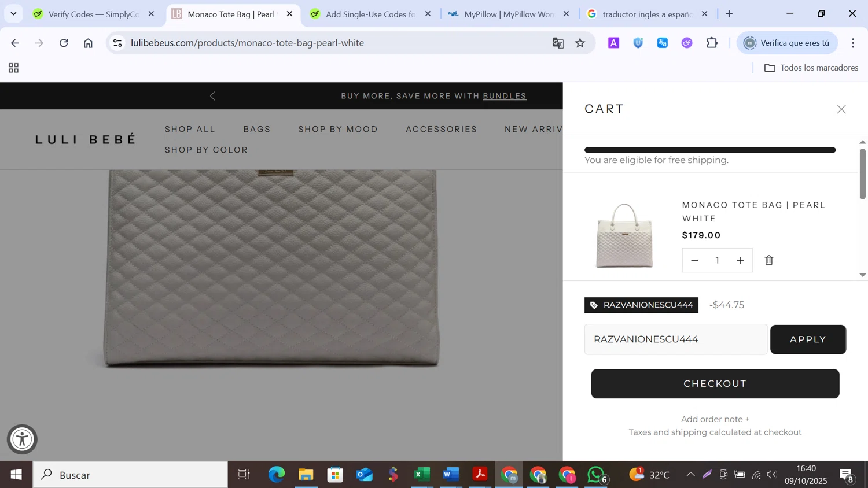Switch to Verify Codes SimplyCodes tab
Screen dimensions: 868x488
coord(93,14)
